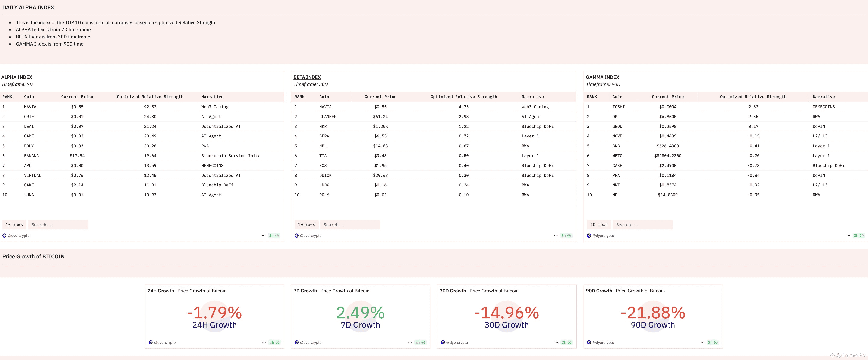Click the BETA INDEX search field
The width and height of the screenshot is (868, 360).
350,225
